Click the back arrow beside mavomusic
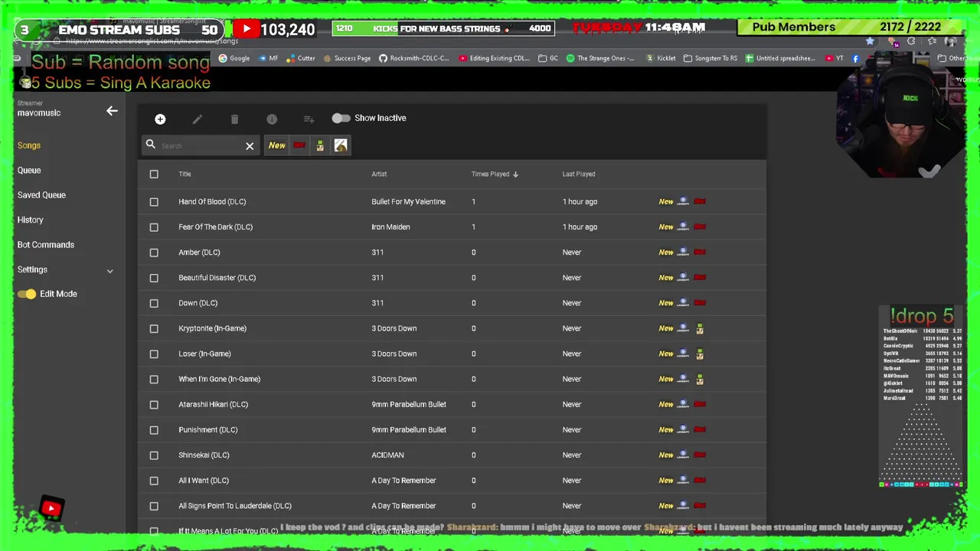The width and height of the screenshot is (980, 551). pos(112,111)
